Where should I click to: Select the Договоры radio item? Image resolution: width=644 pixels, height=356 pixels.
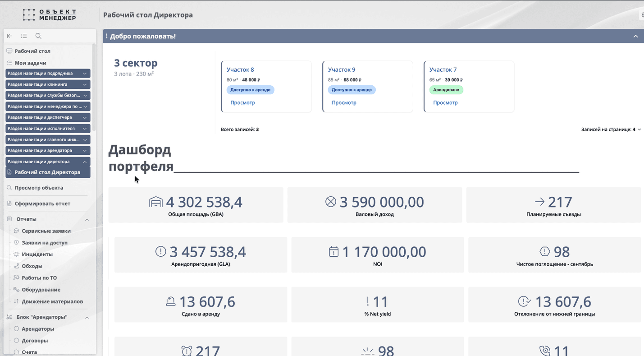click(x=17, y=341)
